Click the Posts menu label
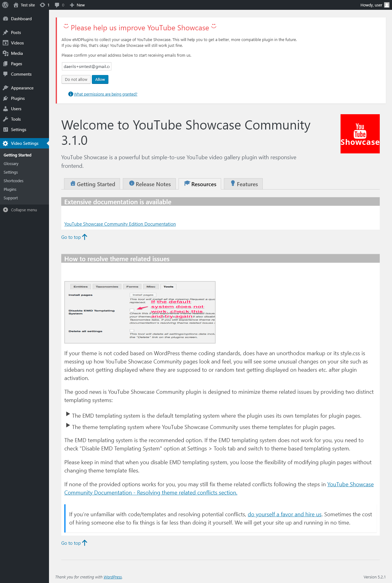Screen dimensions: 392x583 tap(16, 32)
